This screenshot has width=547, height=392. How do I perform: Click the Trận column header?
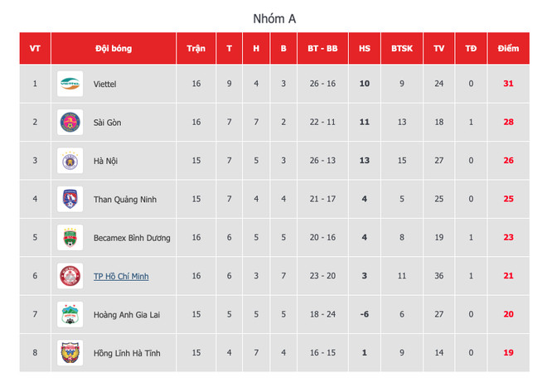click(196, 48)
